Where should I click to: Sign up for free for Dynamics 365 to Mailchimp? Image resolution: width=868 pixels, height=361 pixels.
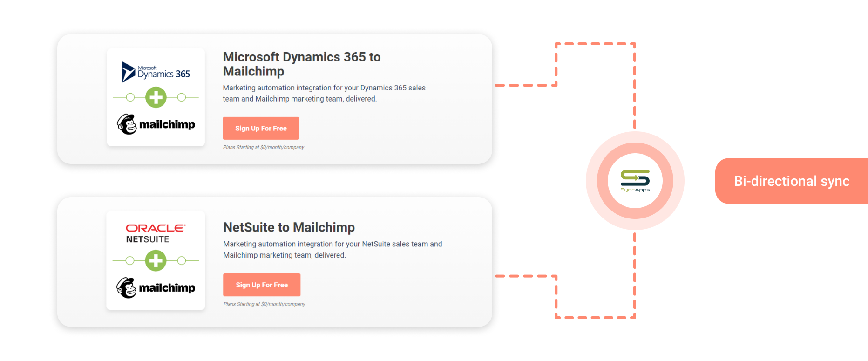[x=261, y=128]
